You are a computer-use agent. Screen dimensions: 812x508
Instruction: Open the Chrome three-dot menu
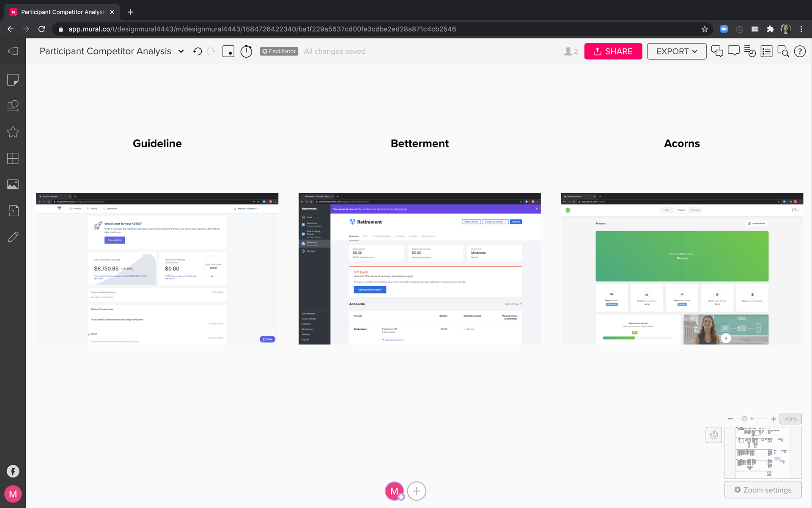coord(801,29)
